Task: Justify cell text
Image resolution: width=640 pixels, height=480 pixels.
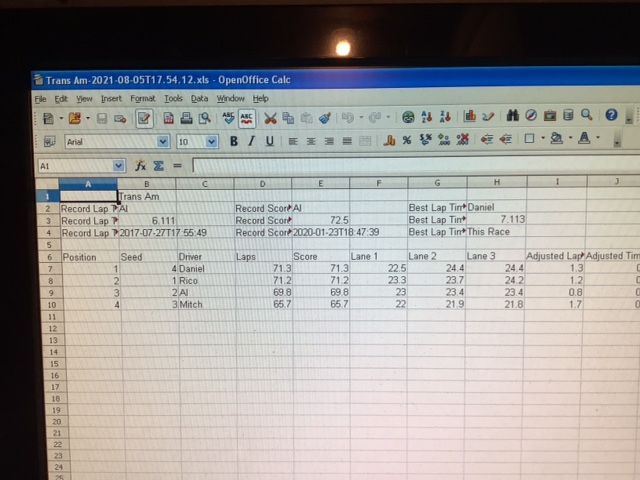Action: point(347,141)
